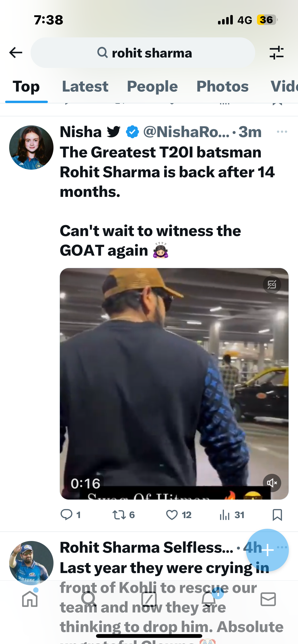Screen dimensions: 298x644
Task: Switch to the People tab
Action: tap(152, 86)
